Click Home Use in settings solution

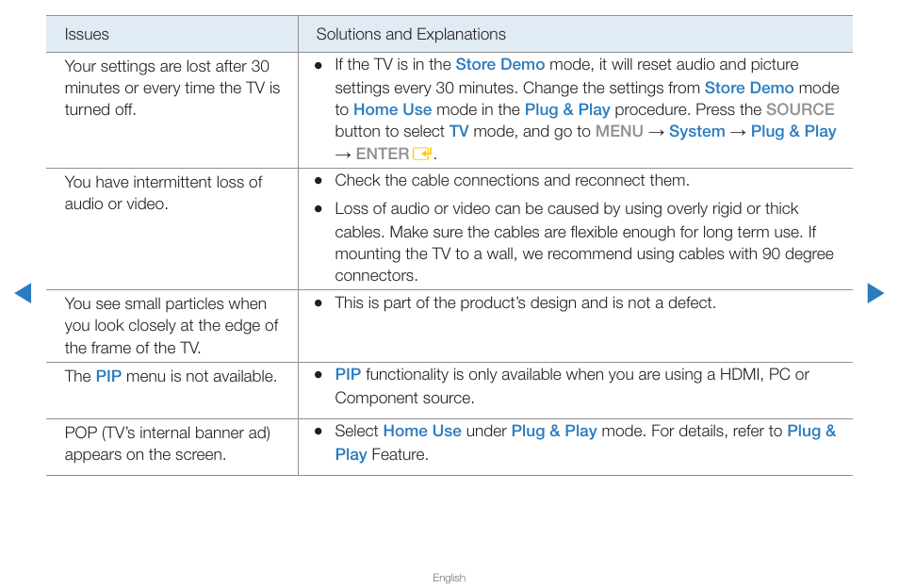[x=392, y=109]
